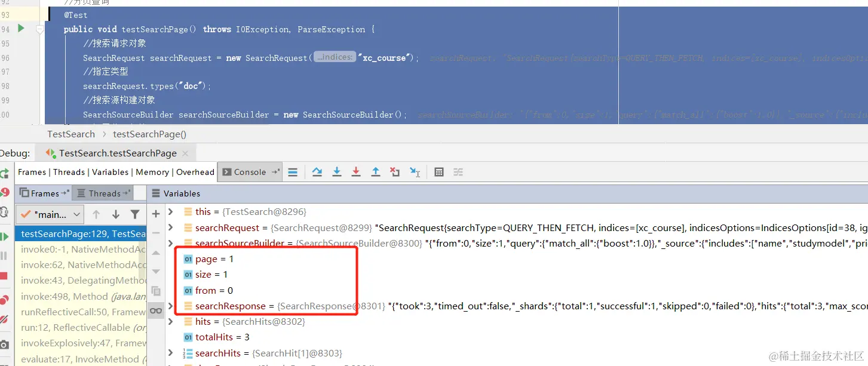Screen dimensions: 868x366
Task: Click line number 96 in the gutter
Action: [5, 58]
